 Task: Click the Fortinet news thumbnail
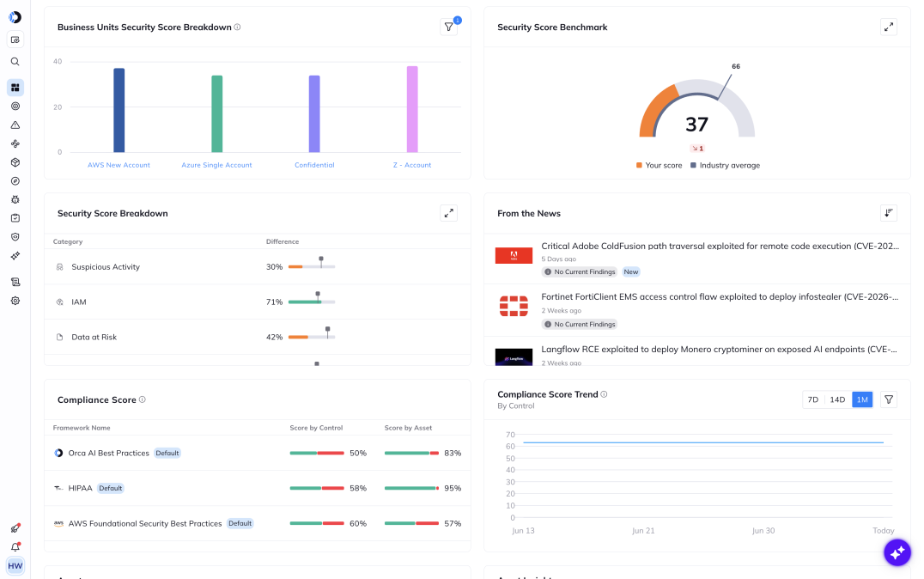point(514,306)
